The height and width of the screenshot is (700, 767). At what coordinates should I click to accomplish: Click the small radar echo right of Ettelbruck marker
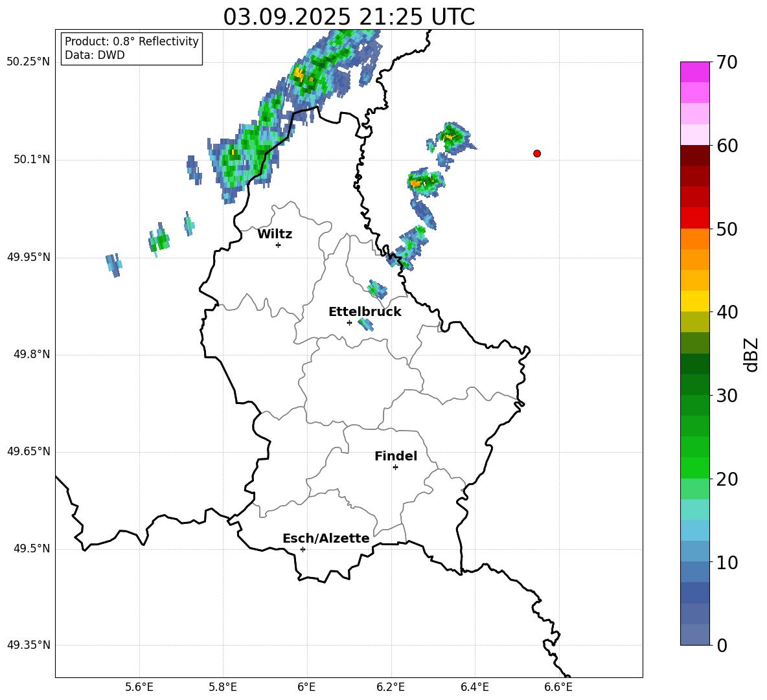365,324
